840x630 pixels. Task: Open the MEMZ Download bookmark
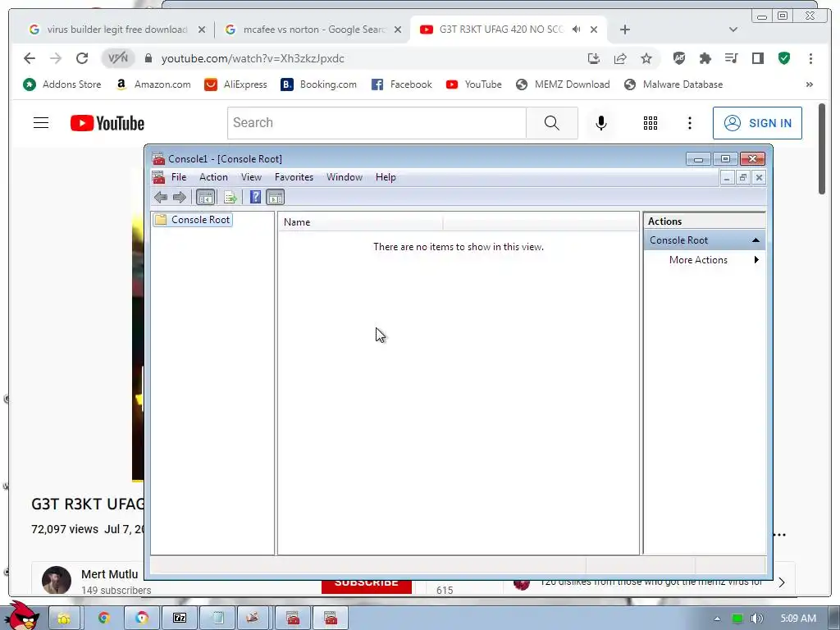(563, 84)
